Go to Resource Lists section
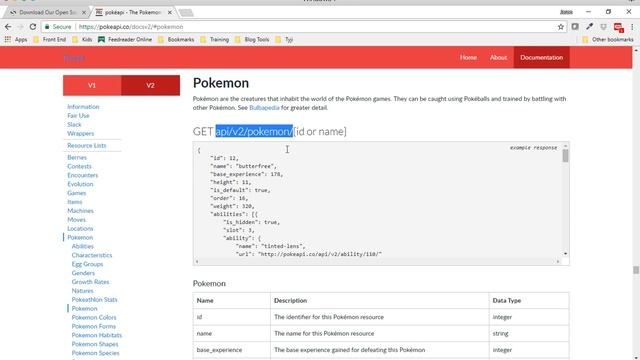Screen dimensions: 640x360 87,145
